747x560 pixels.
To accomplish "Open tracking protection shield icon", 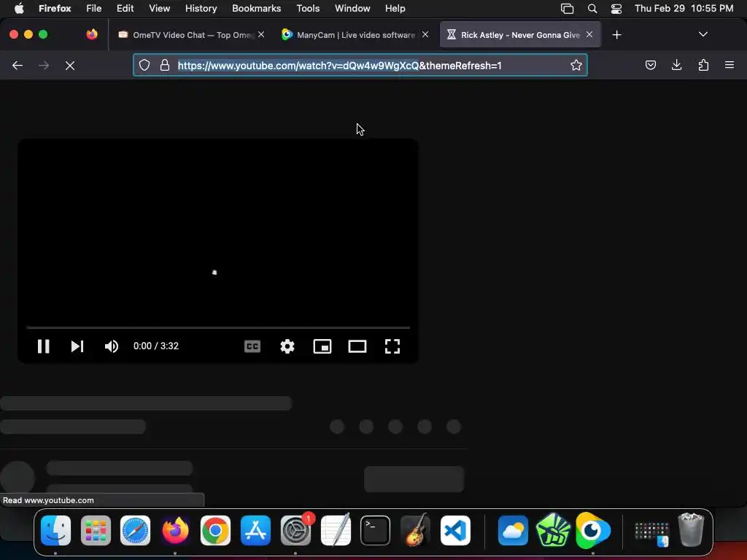I will click(144, 65).
